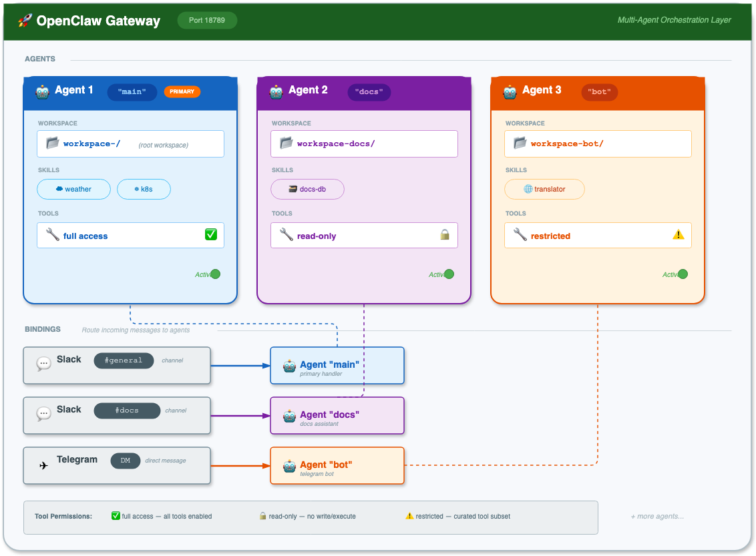Click the speech bubble icon for Slack #general
The width and height of the screenshot is (756, 556).
(43, 363)
